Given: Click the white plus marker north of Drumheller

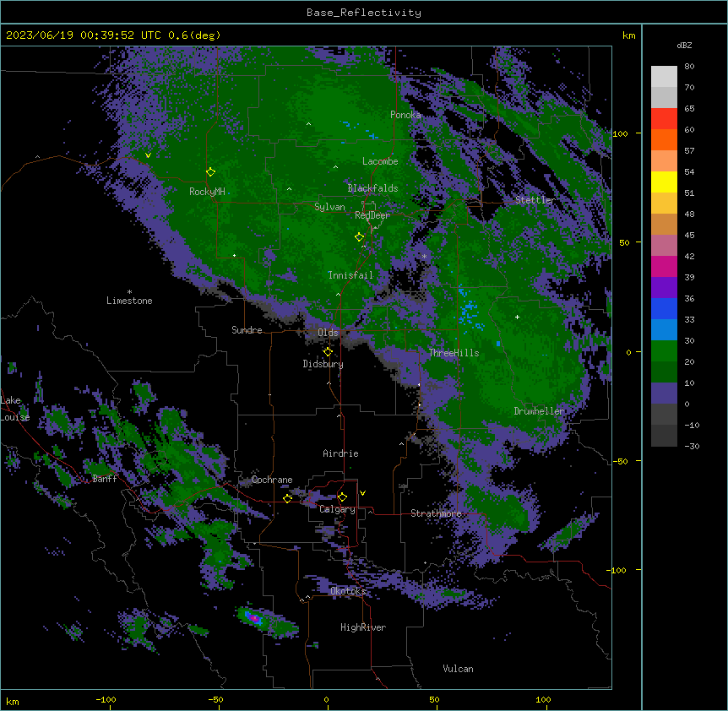Looking at the screenshot, I should tap(517, 317).
